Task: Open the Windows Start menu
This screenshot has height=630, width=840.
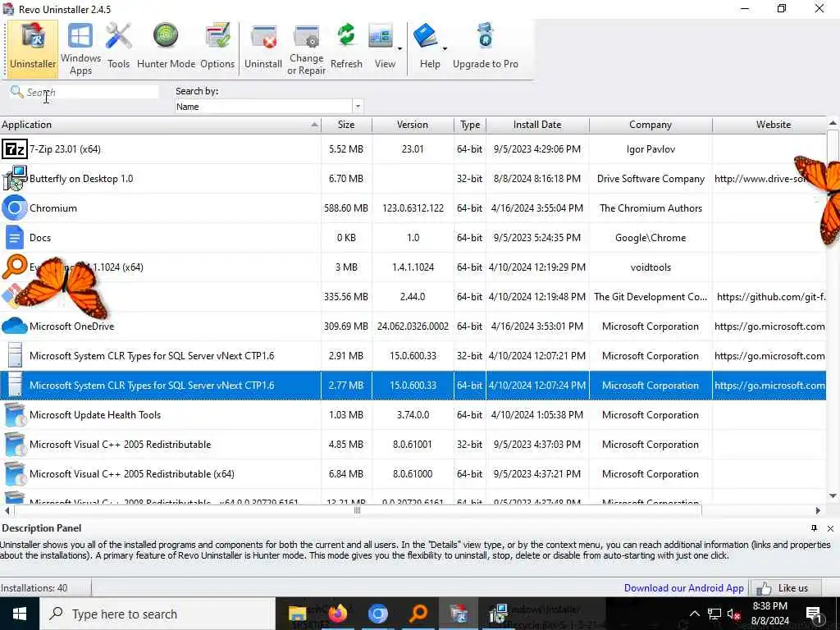Action: 20,614
